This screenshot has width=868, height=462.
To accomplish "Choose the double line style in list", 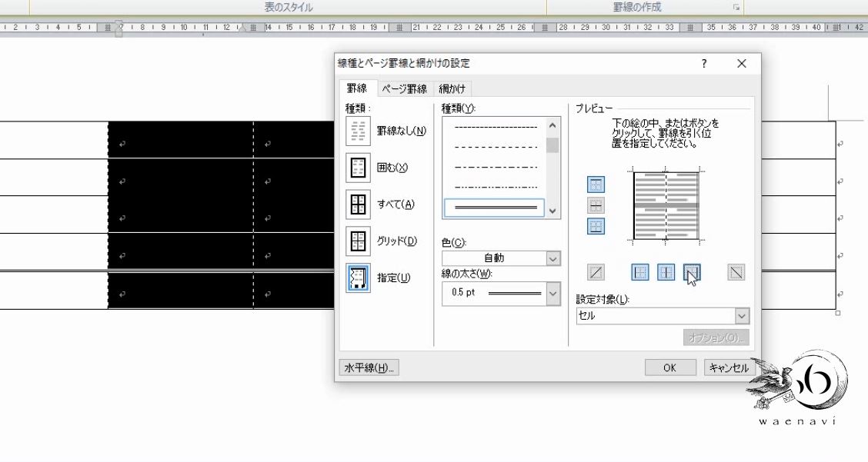I will point(494,208).
